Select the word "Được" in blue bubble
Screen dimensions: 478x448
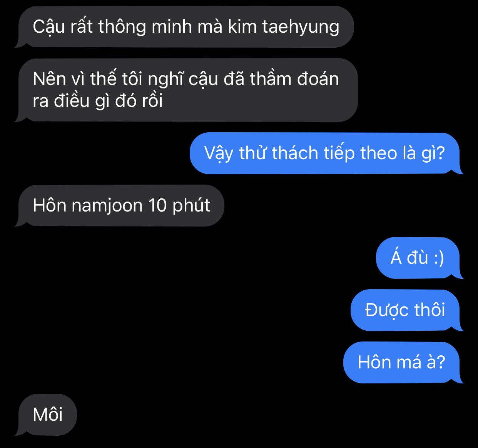[386, 311]
